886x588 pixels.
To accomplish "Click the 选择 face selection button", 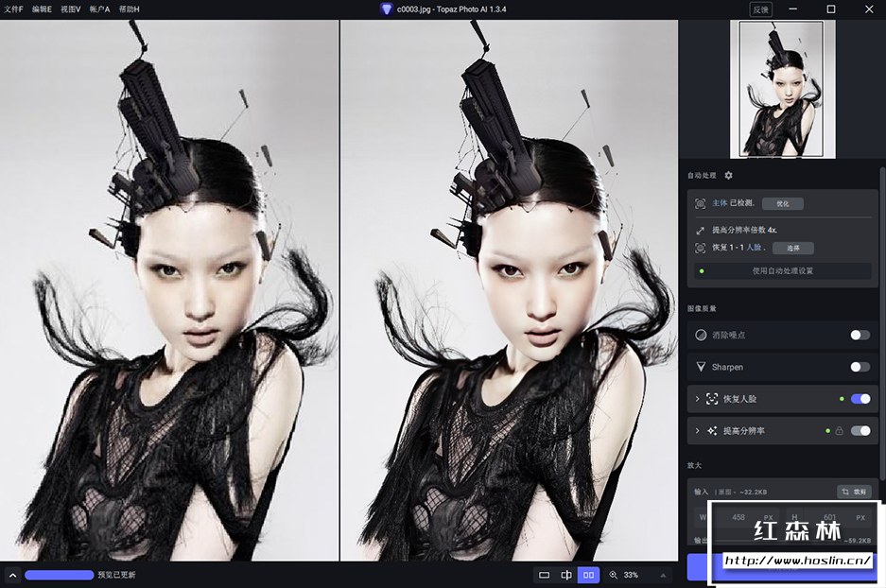I will click(x=793, y=248).
